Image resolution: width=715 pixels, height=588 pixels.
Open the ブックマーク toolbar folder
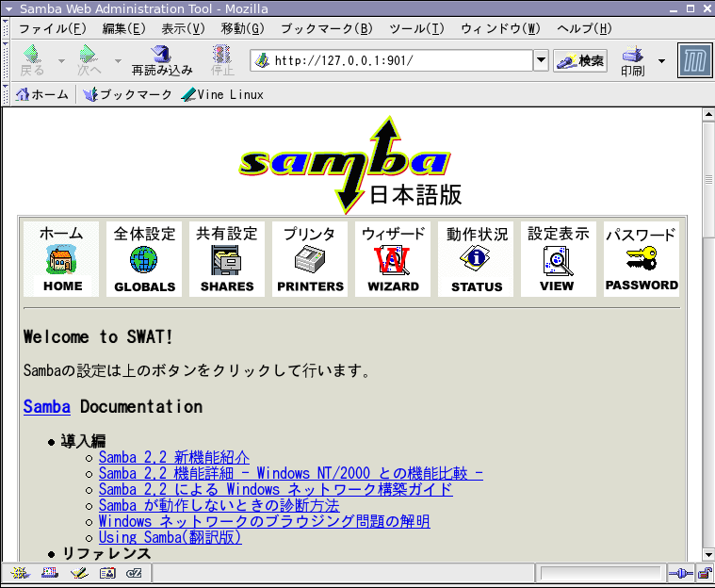(127, 94)
